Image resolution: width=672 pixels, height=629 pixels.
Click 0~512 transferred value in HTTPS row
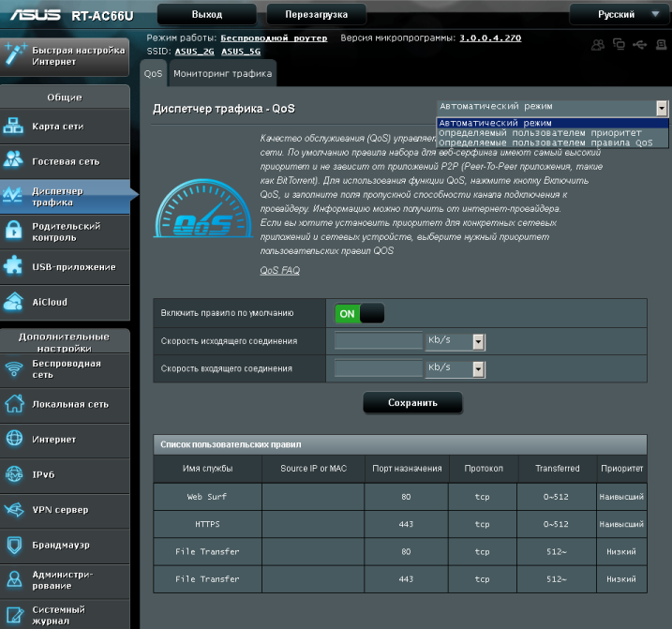click(556, 524)
